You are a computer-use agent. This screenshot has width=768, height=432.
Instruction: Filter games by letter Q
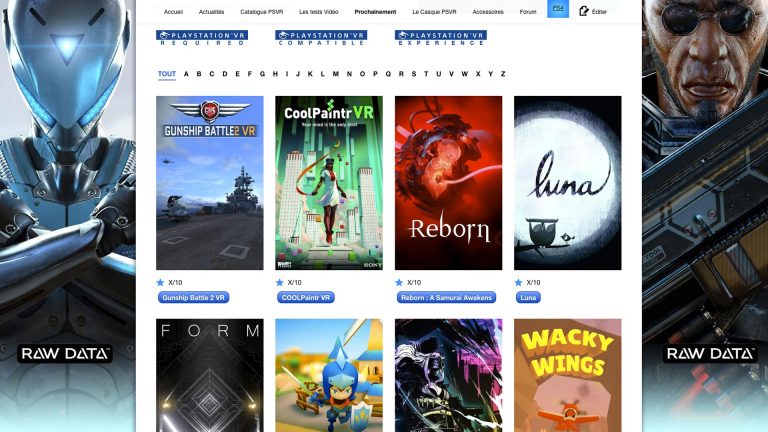coord(388,74)
